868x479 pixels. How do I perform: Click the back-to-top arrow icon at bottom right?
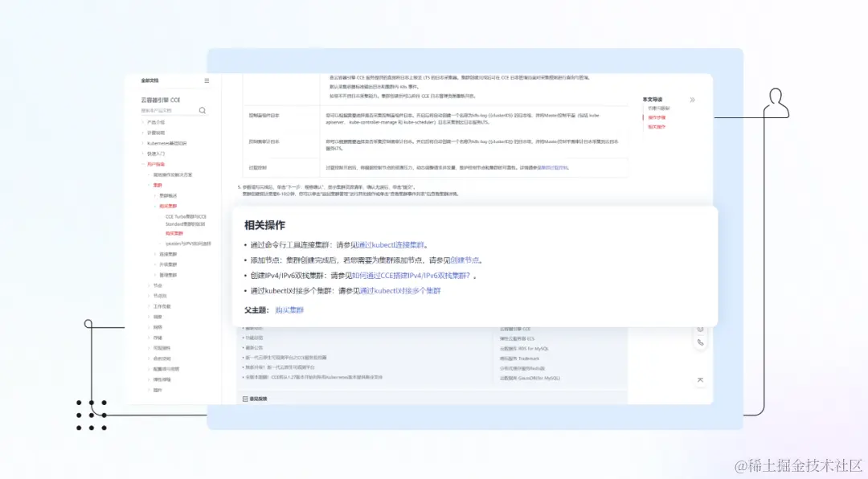(701, 379)
